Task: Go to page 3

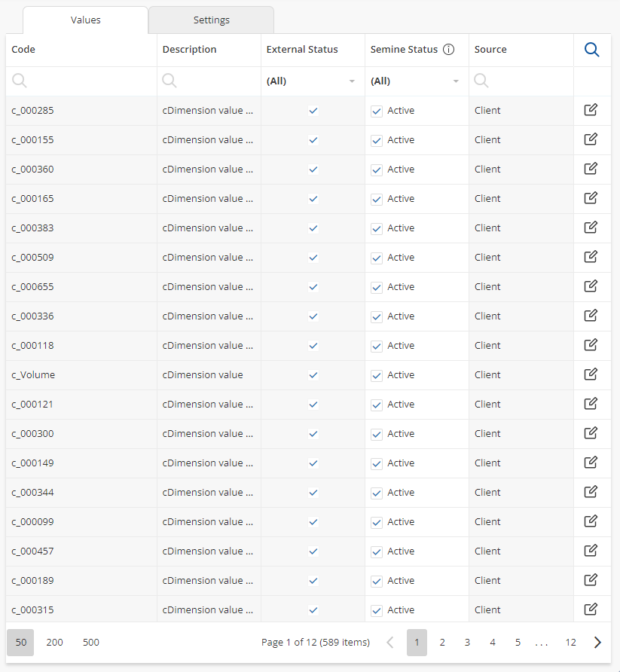Action: pyautogui.click(x=467, y=643)
